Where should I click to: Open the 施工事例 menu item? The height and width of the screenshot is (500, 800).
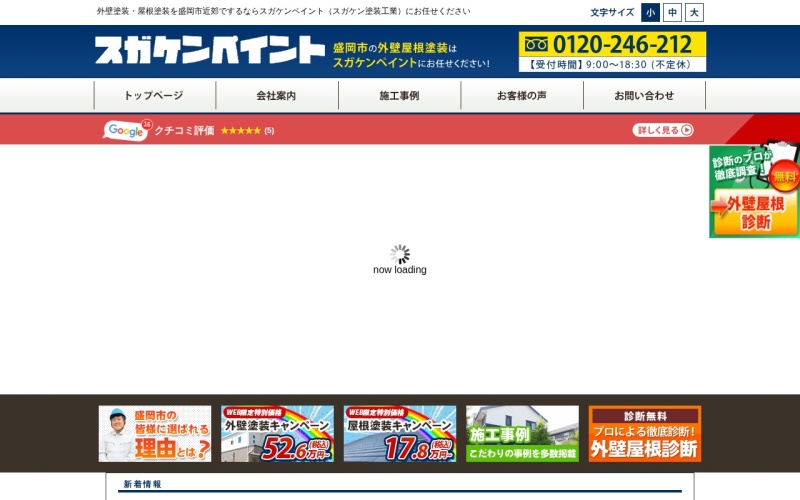pos(399,95)
